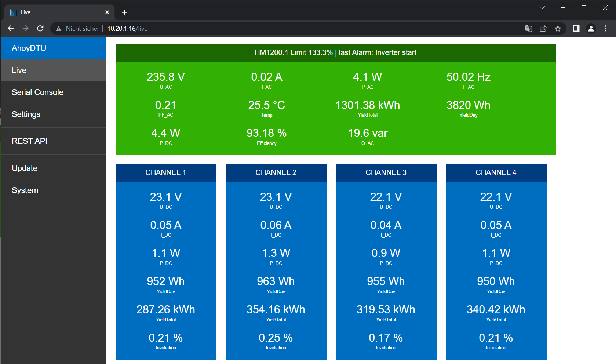The width and height of the screenshot is (616, 364).
Task: Open the translate page icon
Action: tap(528, 29)
